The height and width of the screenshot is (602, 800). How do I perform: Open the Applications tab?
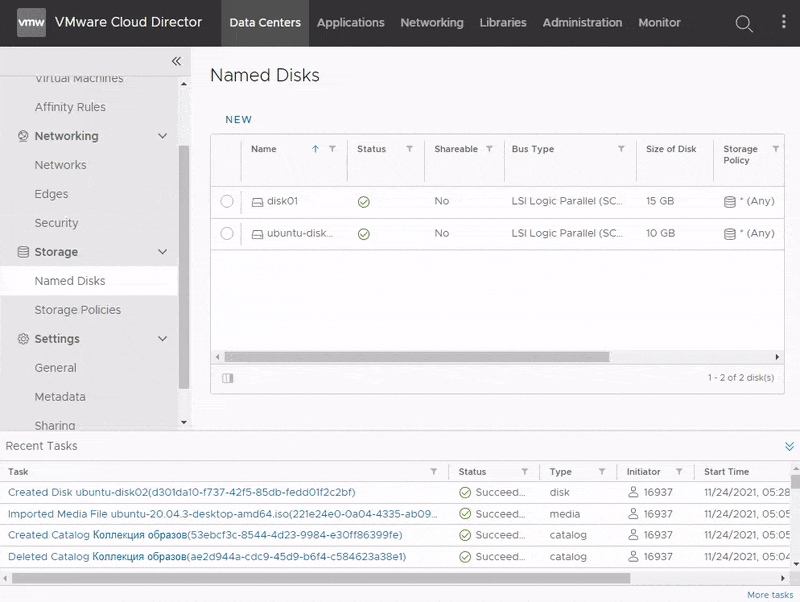click(351, 23)
